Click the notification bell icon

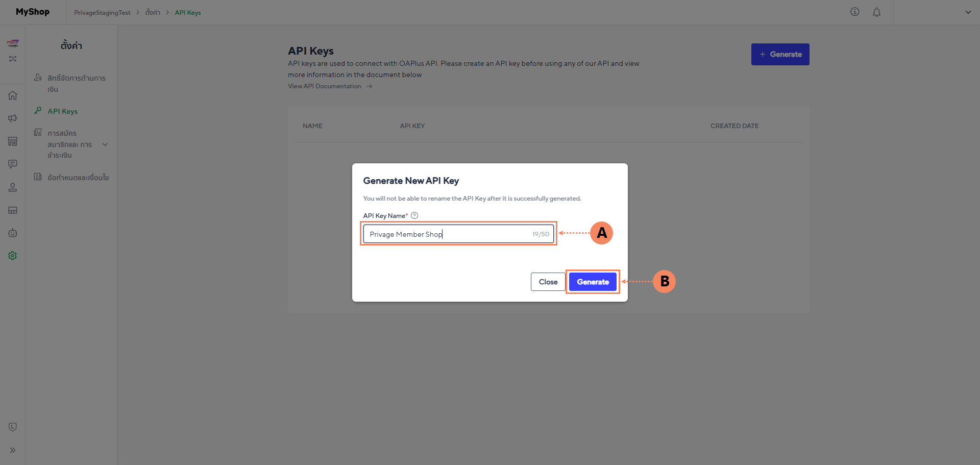pyautogui.click(x=876, y=12)
